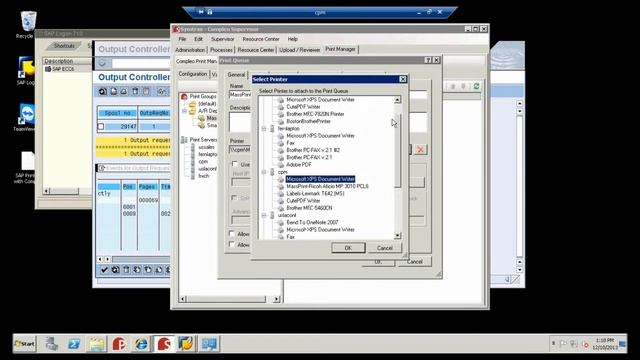The image size is (640, 360).
Task: Switch to the Administration tab
Action: point(190,50)
